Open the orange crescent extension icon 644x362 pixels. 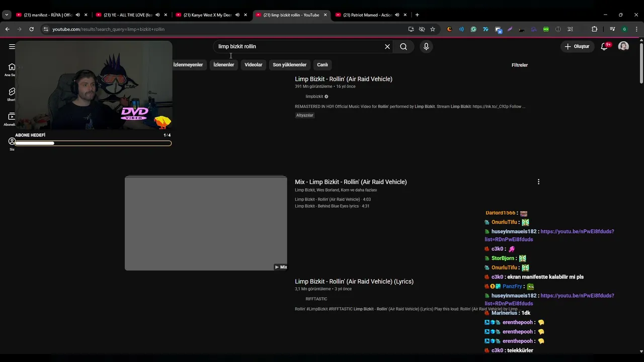tap(449, 29)
